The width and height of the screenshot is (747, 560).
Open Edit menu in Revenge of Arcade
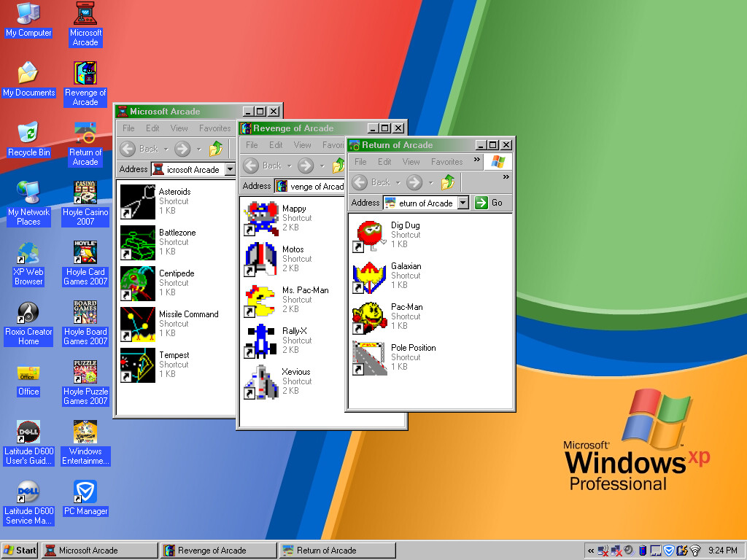[275, 145]
